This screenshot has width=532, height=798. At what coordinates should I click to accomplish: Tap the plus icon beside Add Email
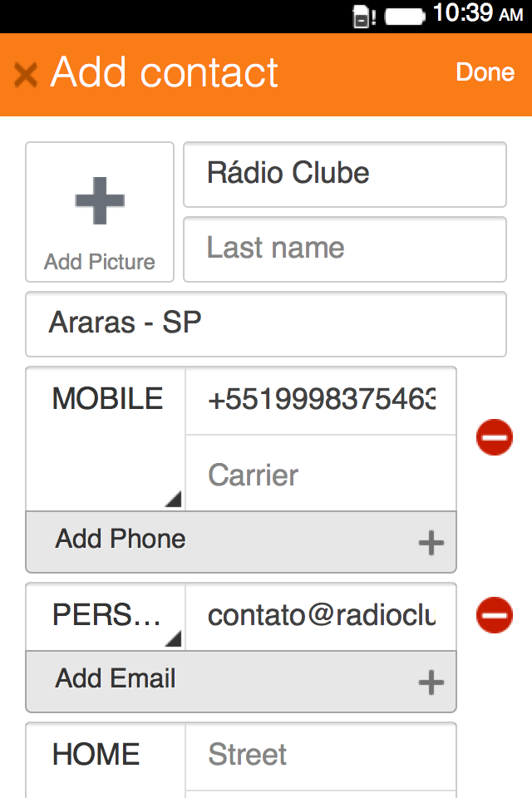(x=431, y=683)
